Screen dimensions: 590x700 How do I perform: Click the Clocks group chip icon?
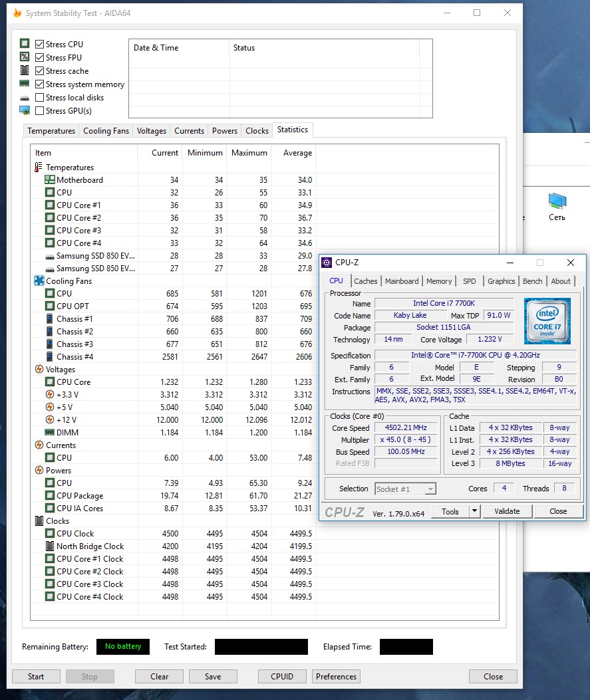coord(39,521)
